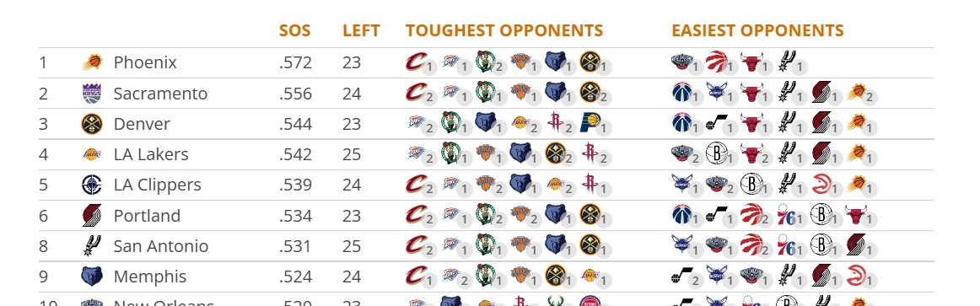
Task: Click the Denver Nuggets team logo
Action: point(92,124)
